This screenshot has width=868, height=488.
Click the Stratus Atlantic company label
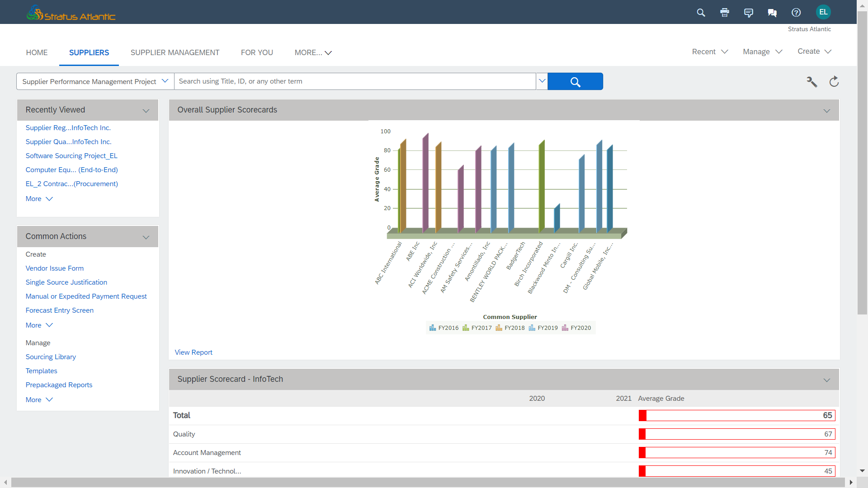[x=809, y=29]
